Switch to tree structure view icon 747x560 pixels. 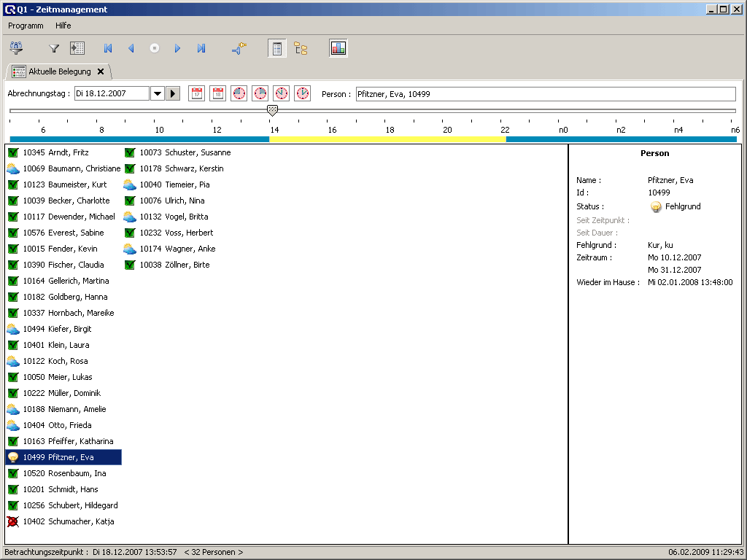(x=301, y=48)
